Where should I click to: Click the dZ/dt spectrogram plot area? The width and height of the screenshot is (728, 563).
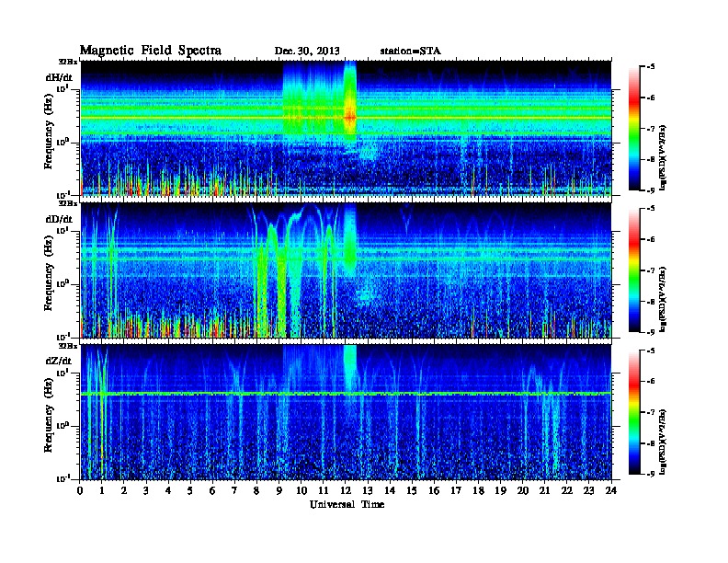point(346,412)
